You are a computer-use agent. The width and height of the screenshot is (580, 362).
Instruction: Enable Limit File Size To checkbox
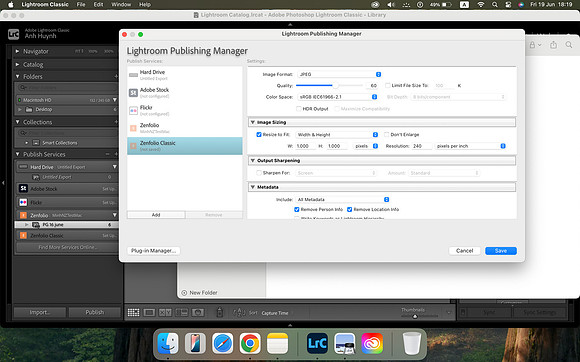tap(388, 85)
